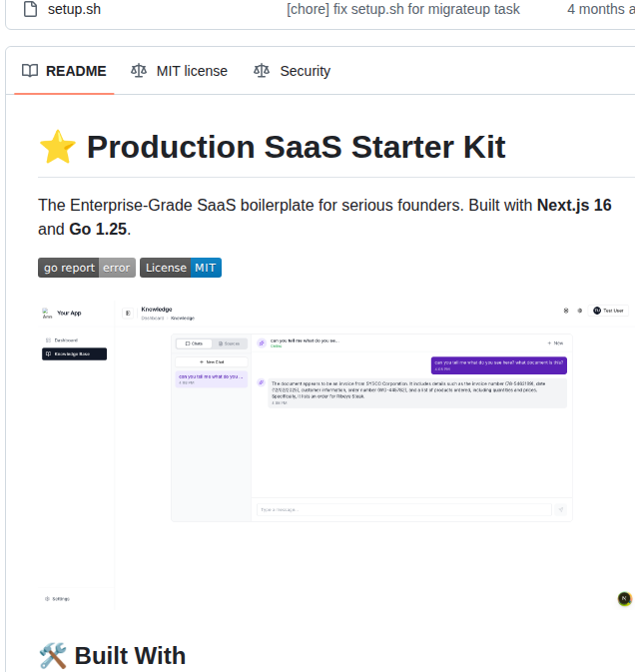The image size is (635, 672).
Task: Open the setup.sh file link
Action: click(x=74, y=9)
